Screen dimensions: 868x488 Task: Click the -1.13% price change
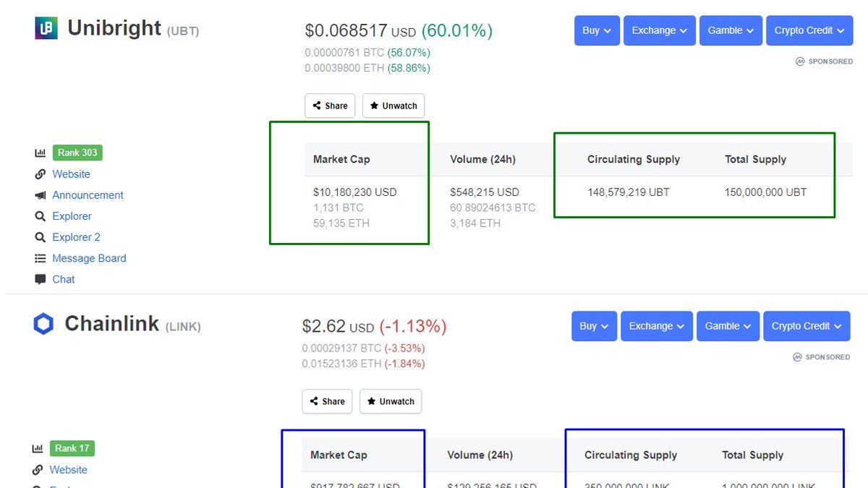[413, 327]
